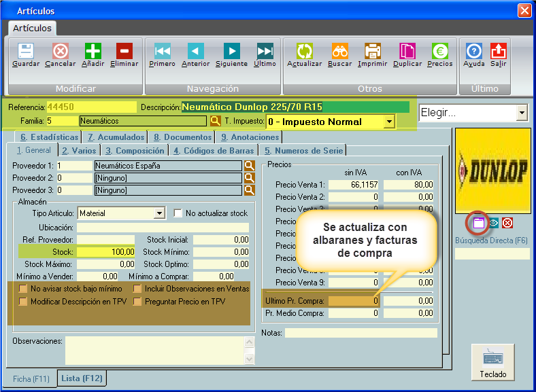Select the 1. General tab
536x392 pixels.
[x=33, y=150]
